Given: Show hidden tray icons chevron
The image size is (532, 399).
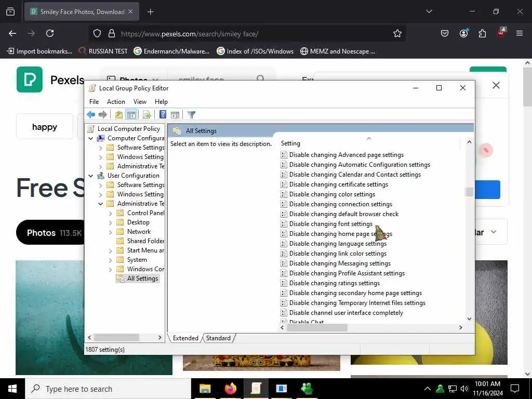Looking at the screenshot, I should point(428,389).
